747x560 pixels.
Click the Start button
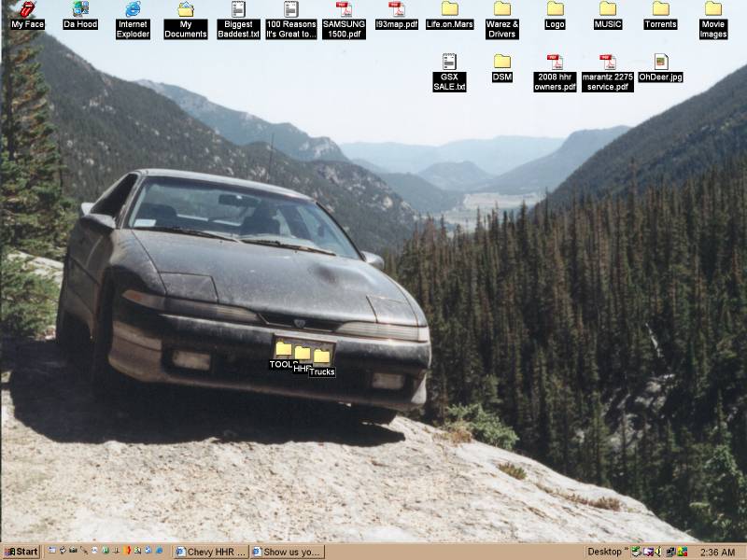[x=21, y=552]
